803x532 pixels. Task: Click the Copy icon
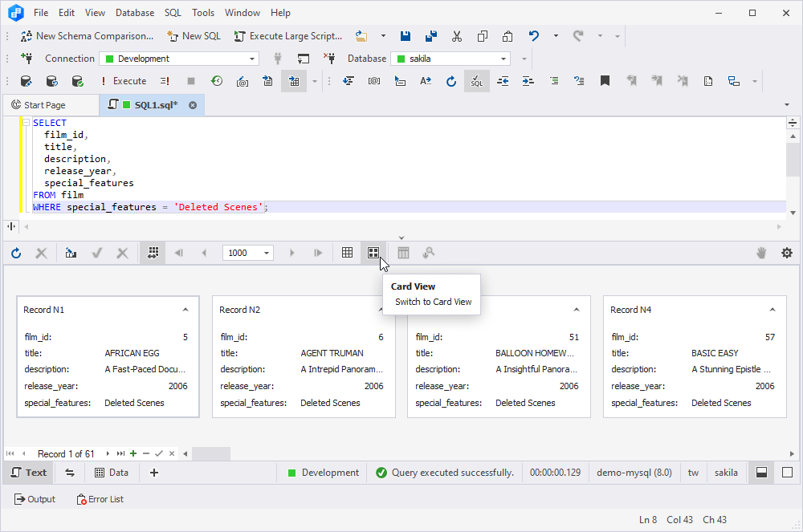482,36
